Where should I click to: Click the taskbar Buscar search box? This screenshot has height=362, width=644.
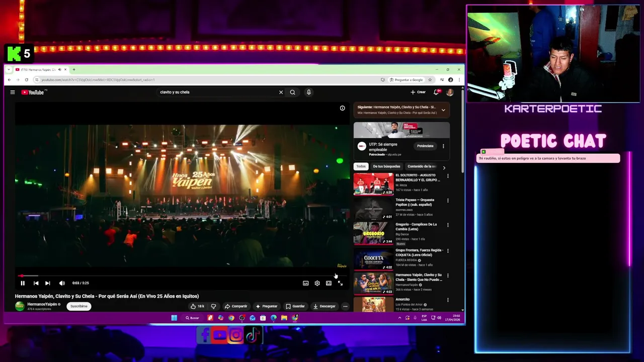(192, 318)
